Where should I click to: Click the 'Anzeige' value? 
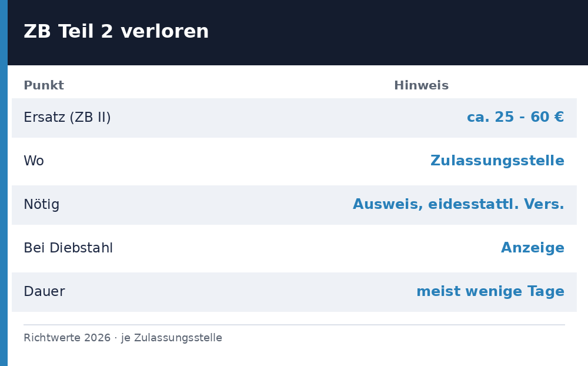click(533, 248)
